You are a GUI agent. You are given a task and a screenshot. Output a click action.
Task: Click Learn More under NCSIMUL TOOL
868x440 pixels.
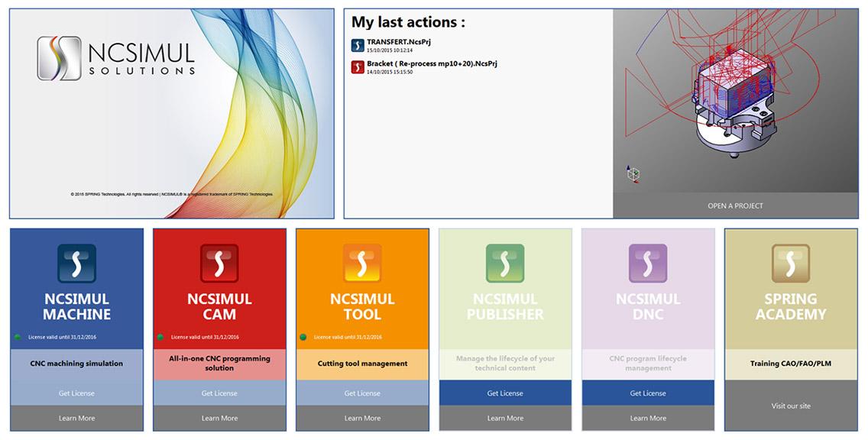(x=362, y=418)
